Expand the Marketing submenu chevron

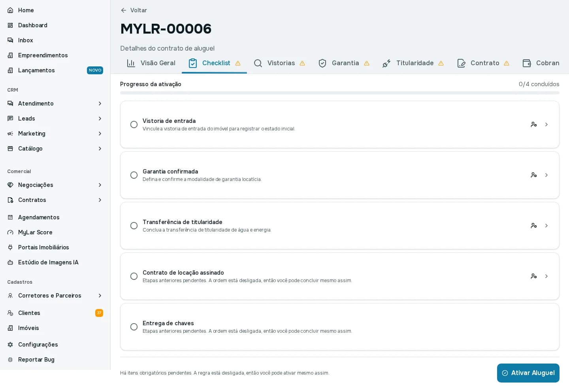point(100,134)
